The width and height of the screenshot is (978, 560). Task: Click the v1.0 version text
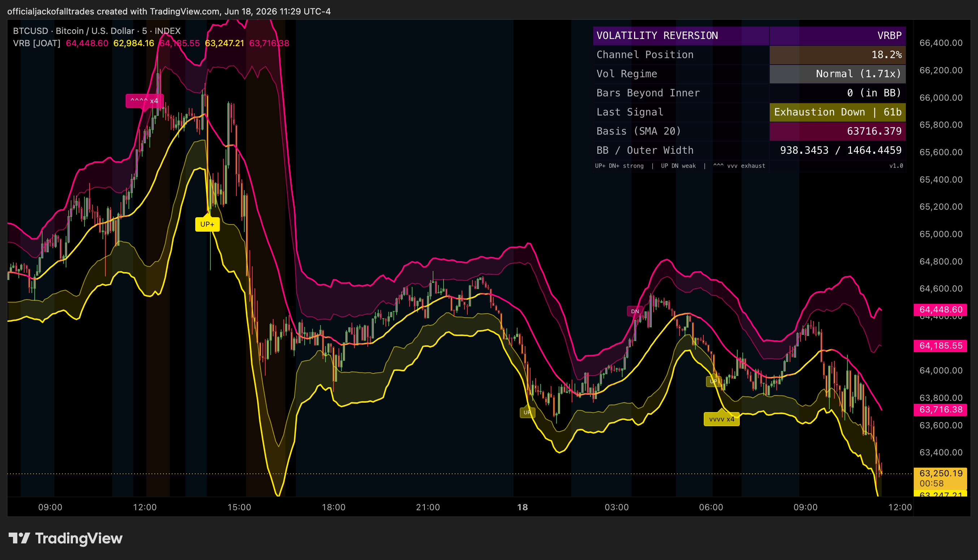[x=896, y=166]
